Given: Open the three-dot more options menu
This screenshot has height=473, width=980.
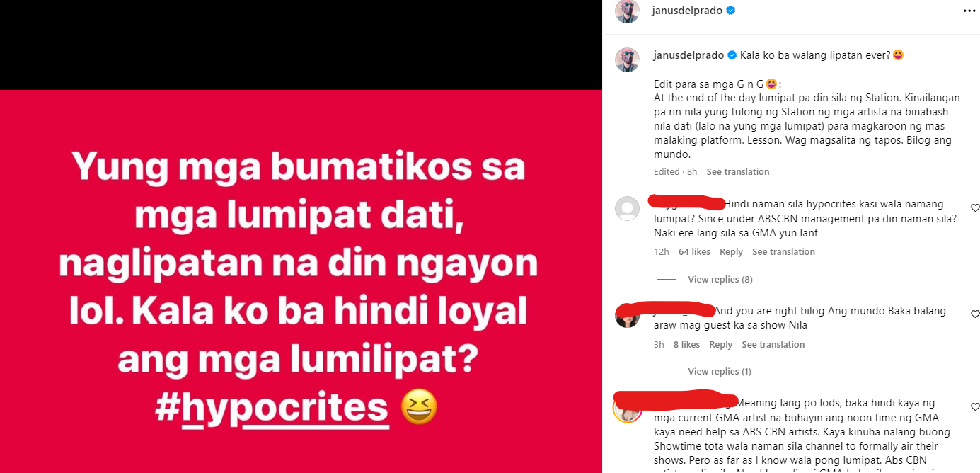Looking at the screenshot, I should [969, 11].
